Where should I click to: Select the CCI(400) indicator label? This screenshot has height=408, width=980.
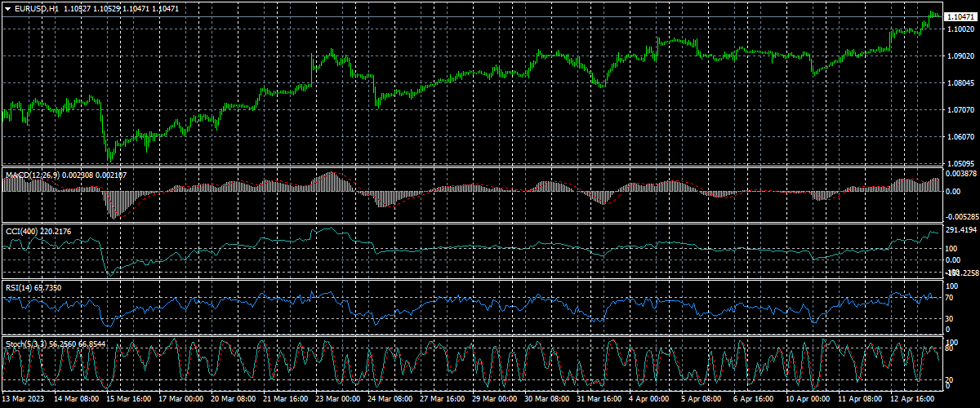[21, 232]
